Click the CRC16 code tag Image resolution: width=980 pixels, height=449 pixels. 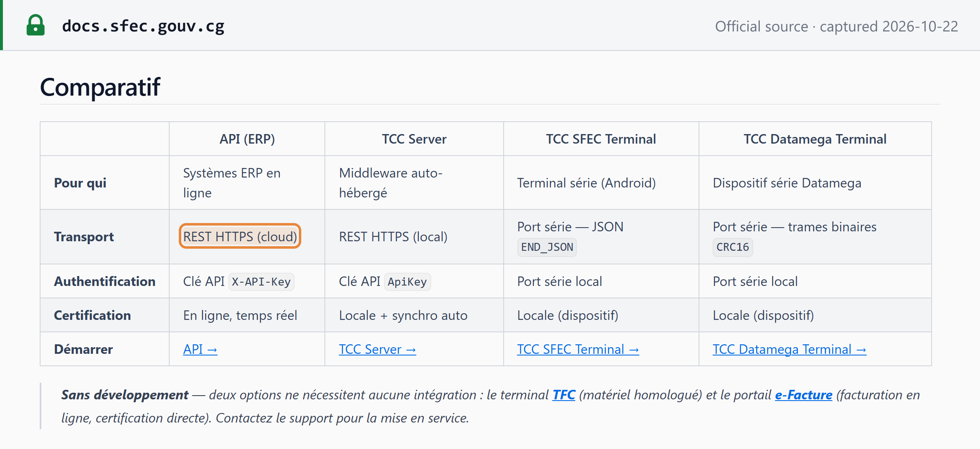pos(733,247)
